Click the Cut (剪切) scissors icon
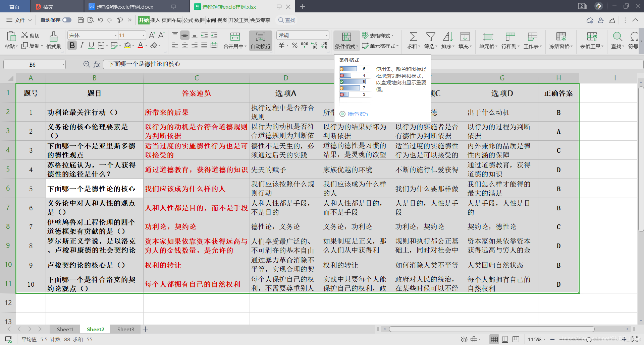 [25, 35]
